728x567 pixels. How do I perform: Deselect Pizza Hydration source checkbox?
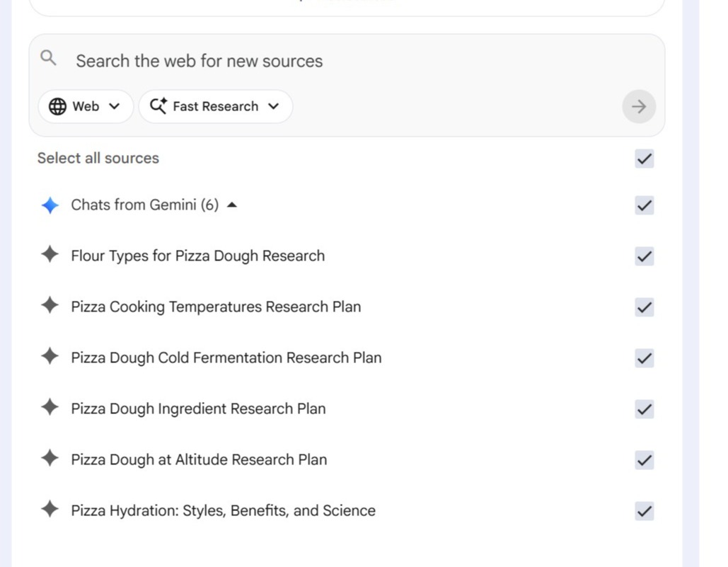click(x=644, y=511)
